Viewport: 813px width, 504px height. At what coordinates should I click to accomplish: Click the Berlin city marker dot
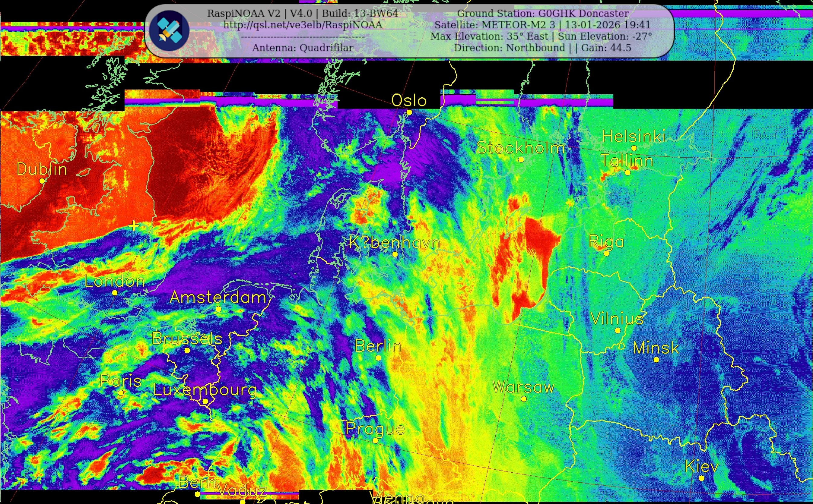pyautogui.click(x=378, y=358)
